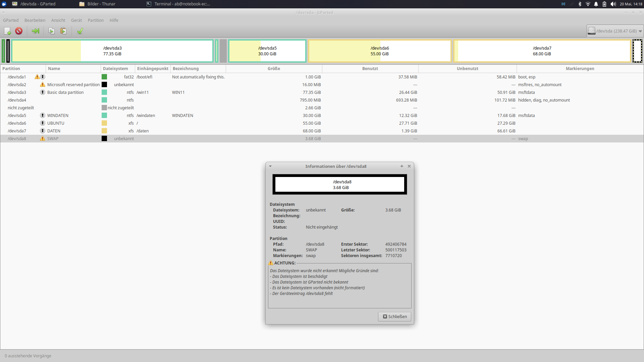Sort by Name column header
Viewport: 644px width, 362px height.
73,69
